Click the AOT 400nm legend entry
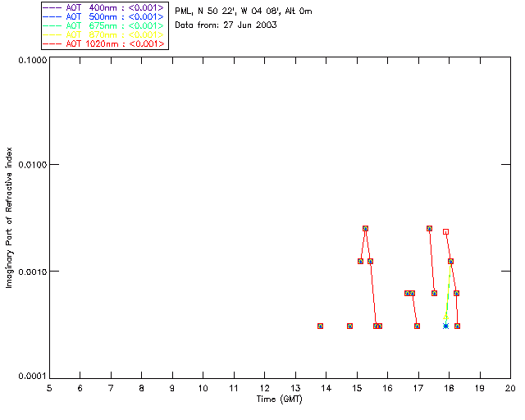 (x=104, y=7)
